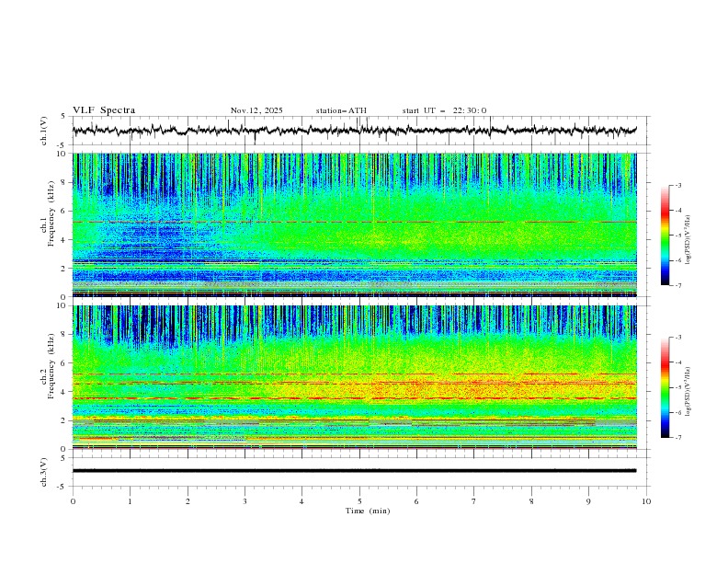Viewport: 728px width, 563px height.
Task: Click time axis tick label "8"
Action: (531, 501)
